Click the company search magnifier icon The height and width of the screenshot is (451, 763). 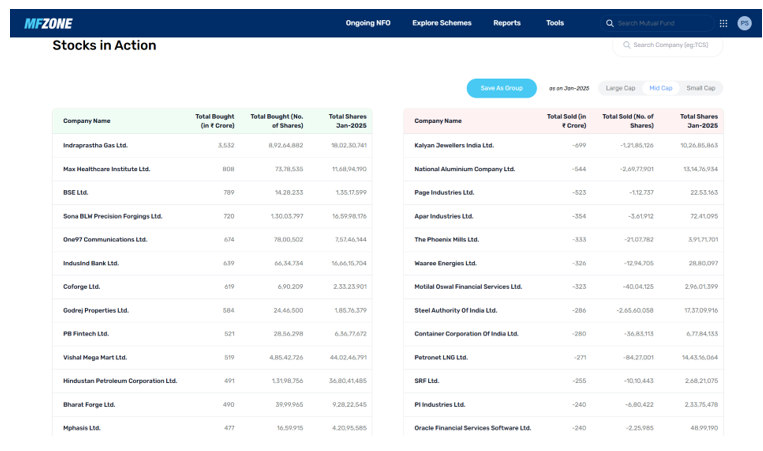[627, 45]
